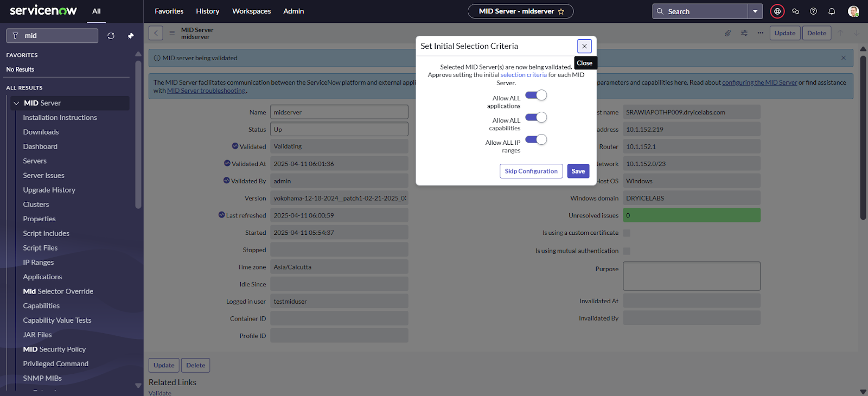The width and height of the screenshot is (868, 396).
Task: Dismiss the MID server being validated banner
Action: 844,58
